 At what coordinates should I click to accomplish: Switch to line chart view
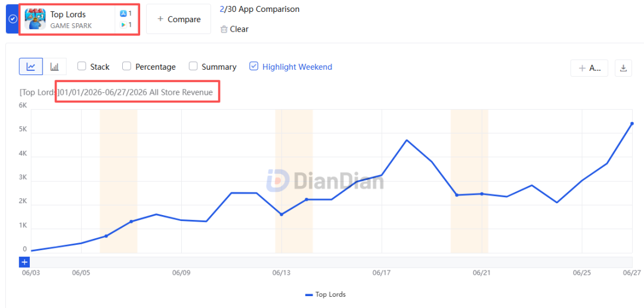click(x=31, y=67)
